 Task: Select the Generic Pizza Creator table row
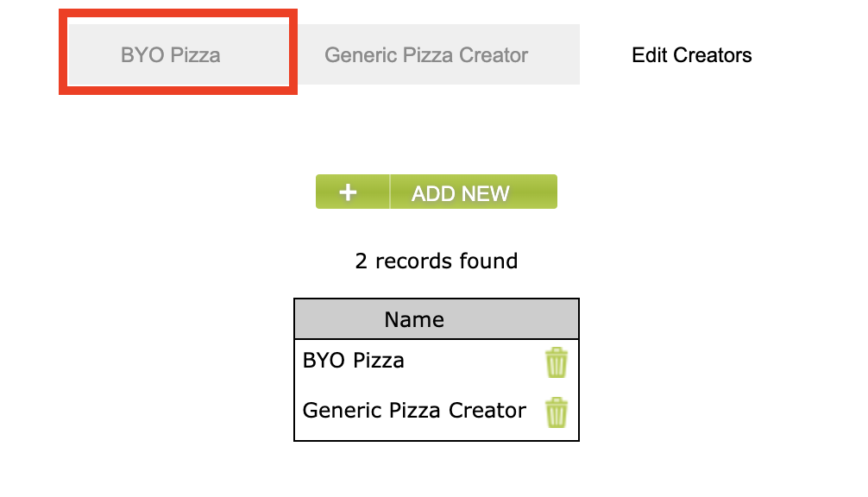[x=414, y=412]
